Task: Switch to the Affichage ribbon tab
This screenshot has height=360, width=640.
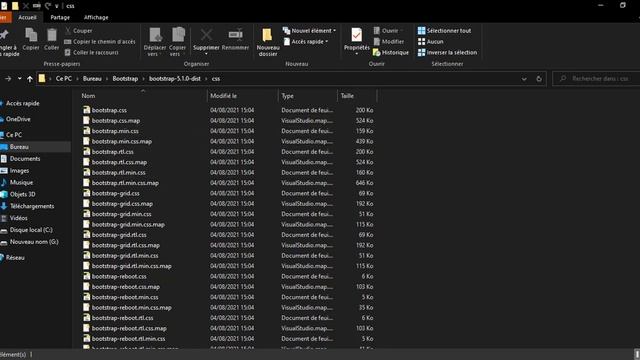Action: click(x=96, y=18)
